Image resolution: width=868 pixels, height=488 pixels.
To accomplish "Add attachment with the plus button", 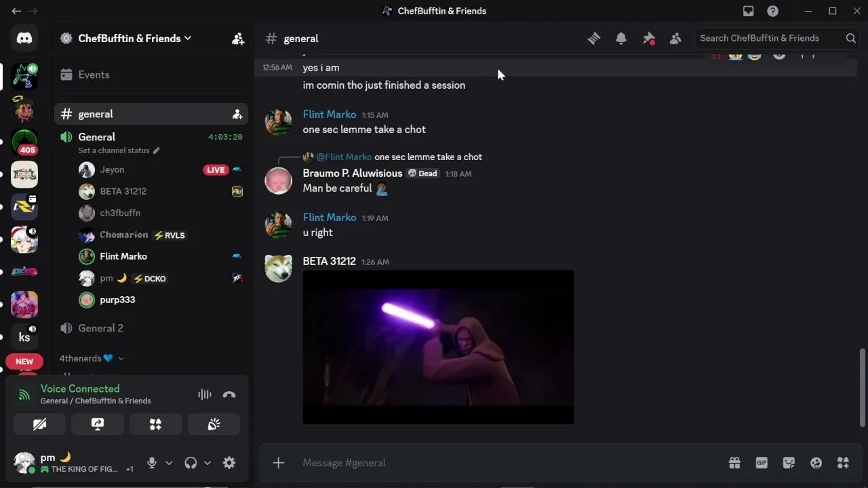I will click(279, 463).
